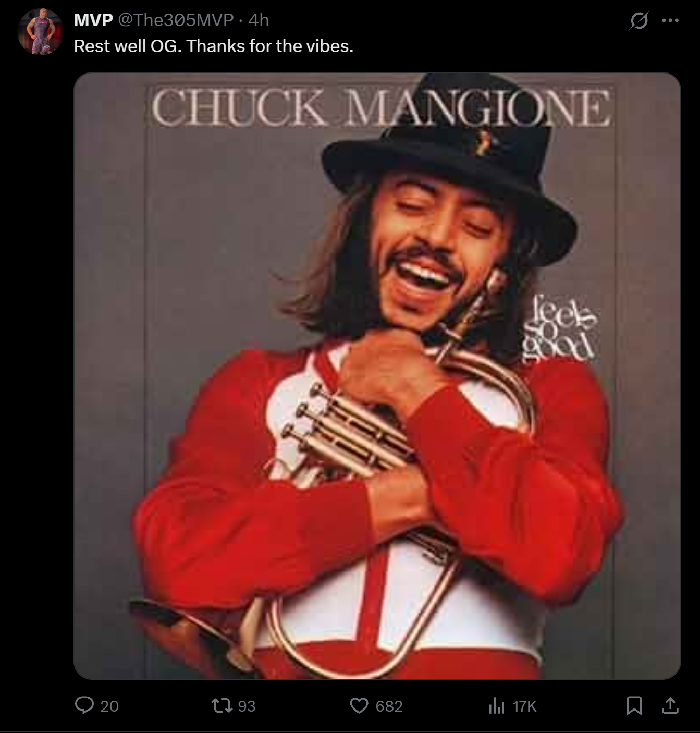
Task: Click the reply speech bubble icon
Action: pyautogui.click(x=83, y=705)
